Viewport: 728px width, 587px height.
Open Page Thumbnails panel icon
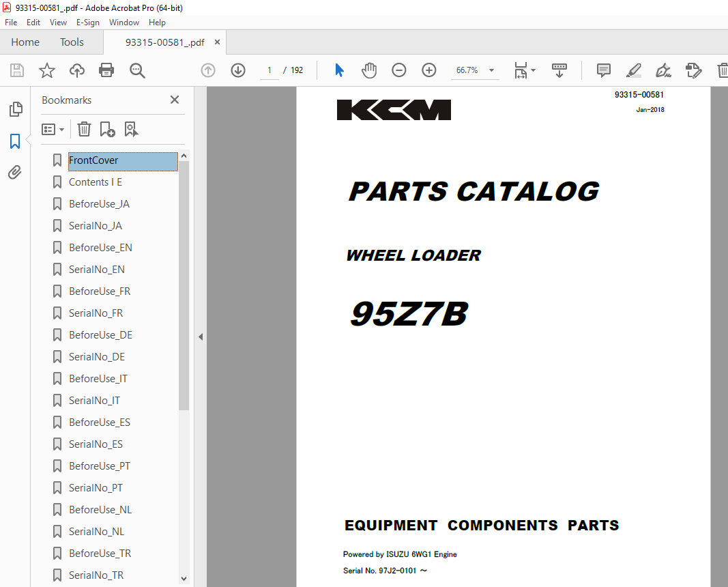click(15, 109)
